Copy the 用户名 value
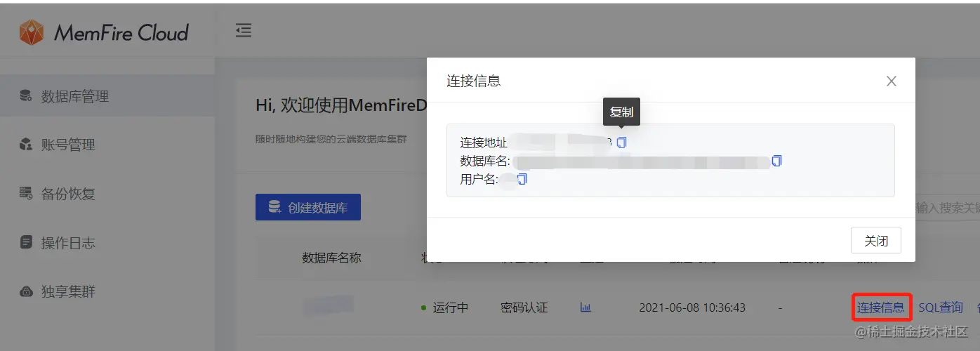980x351 pixels. [522, 179]
